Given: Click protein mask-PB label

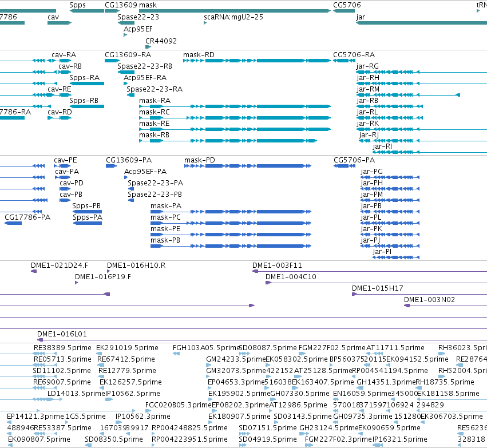Looking at the screenshot, I should point(165,240).
